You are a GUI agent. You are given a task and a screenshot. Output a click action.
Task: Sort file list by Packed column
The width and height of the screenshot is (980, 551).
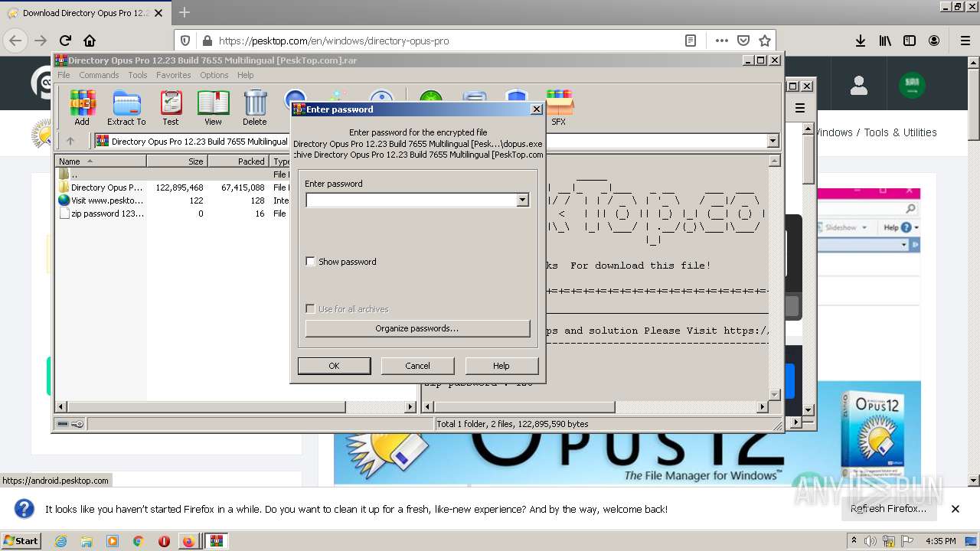coord(238,161)
